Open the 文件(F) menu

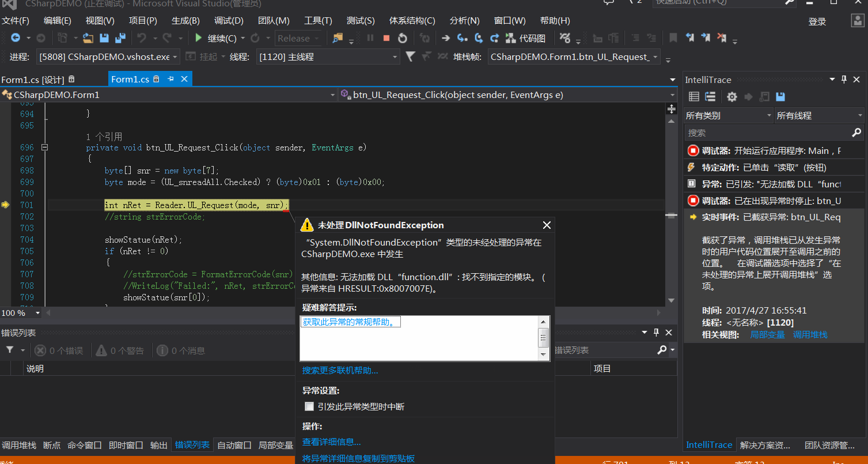point(16,21)
